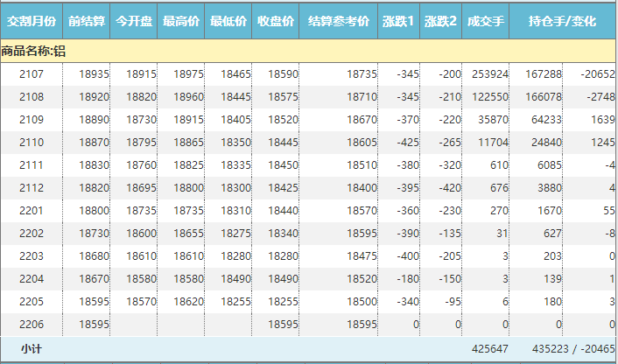The width and height of the screenshot is (618, 364).
Task: Click the 持仓手/变化 column header
Action: pyautogui.click(x=562, y=20)
